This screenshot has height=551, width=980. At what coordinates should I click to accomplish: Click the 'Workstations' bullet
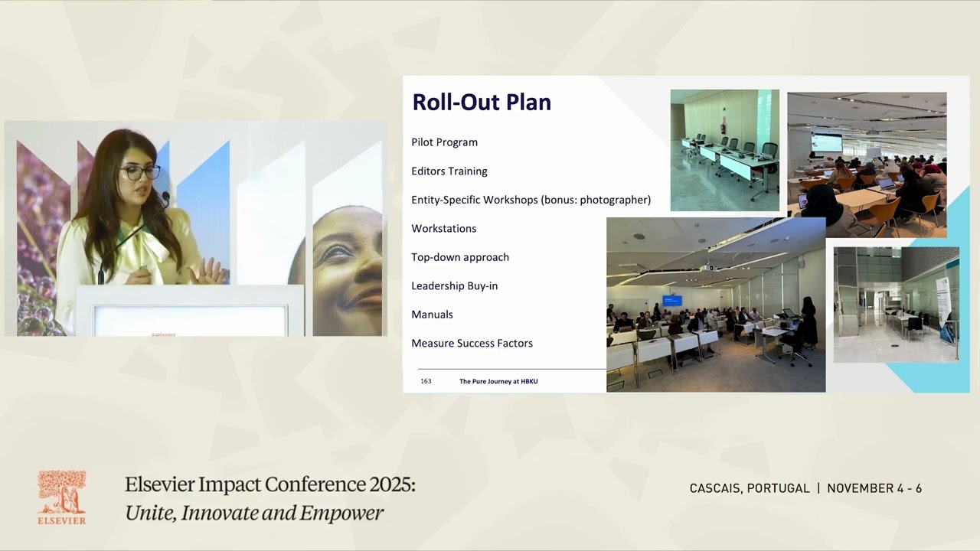click(x=443, y=229)
